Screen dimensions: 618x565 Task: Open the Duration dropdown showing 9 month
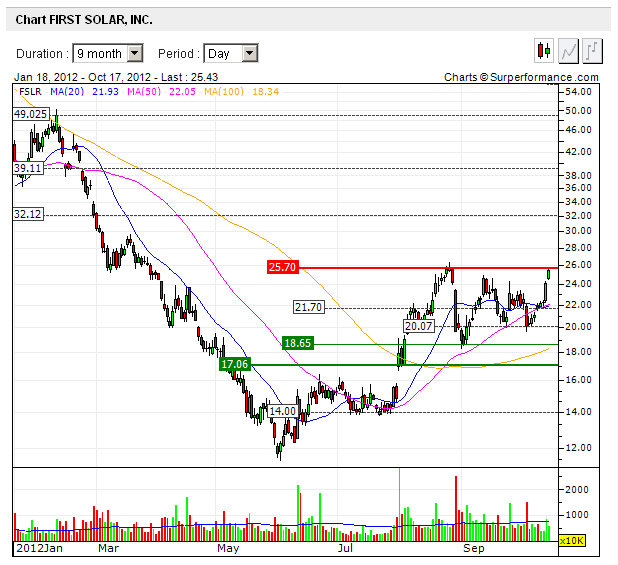point(108,53)
